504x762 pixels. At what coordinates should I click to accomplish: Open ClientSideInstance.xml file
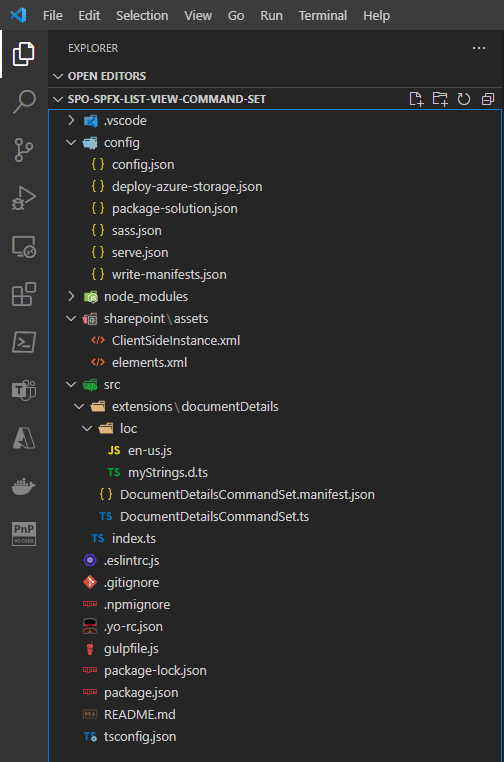pos(275,341)
